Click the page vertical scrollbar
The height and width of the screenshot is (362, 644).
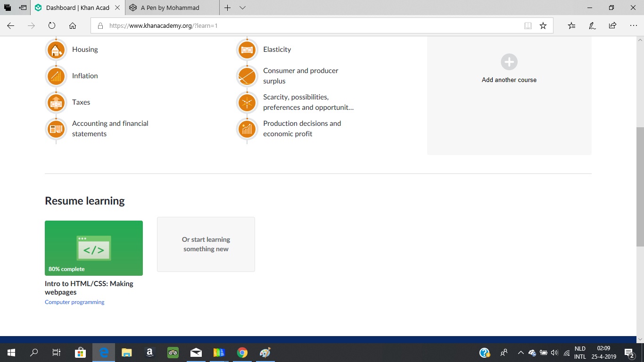click(x=640, y=186)
